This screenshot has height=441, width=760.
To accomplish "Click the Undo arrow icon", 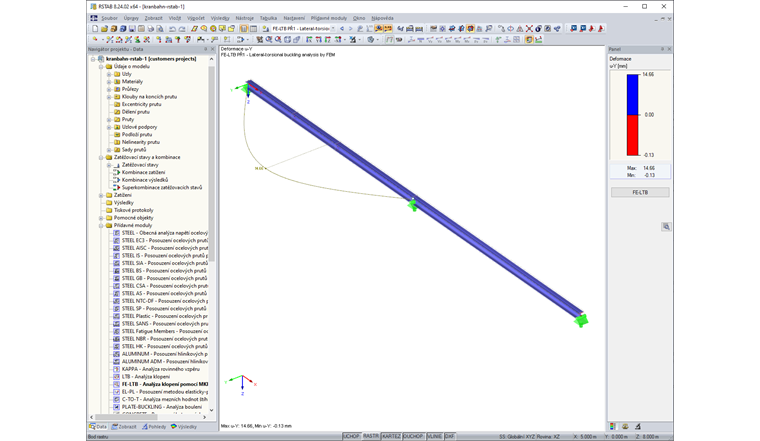I will pos(173,29).
